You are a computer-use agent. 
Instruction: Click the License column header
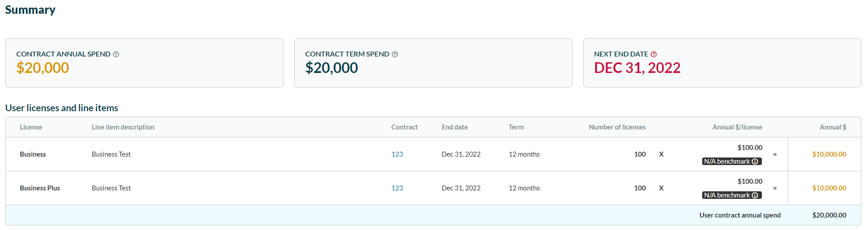coord(31,127)
